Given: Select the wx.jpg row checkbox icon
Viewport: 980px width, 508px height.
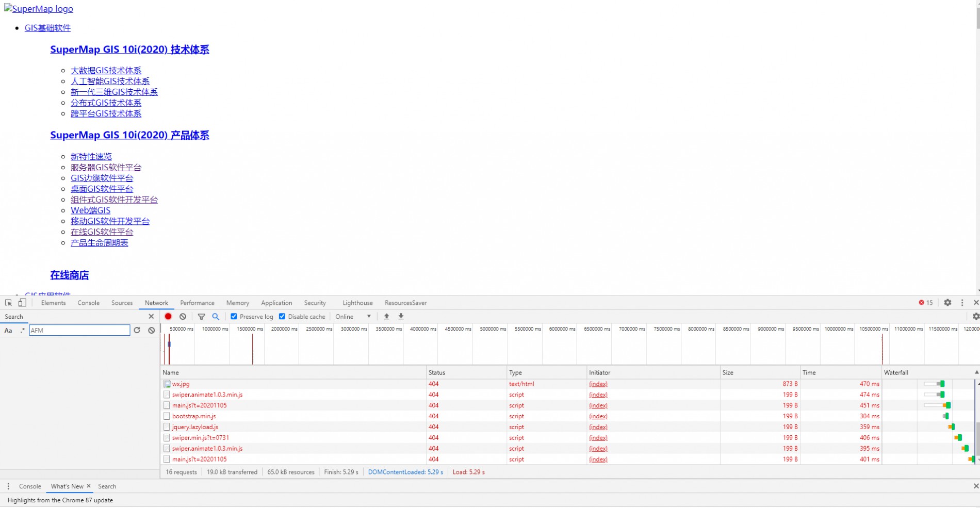Looking at the screenshot, I should coord(167,384).
